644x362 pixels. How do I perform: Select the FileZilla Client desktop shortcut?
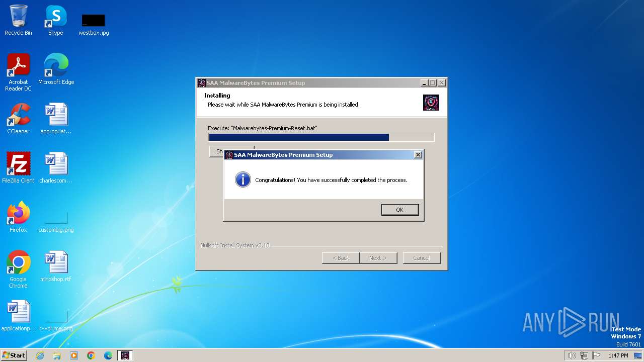pyautogui.click(x=18, y=168)
